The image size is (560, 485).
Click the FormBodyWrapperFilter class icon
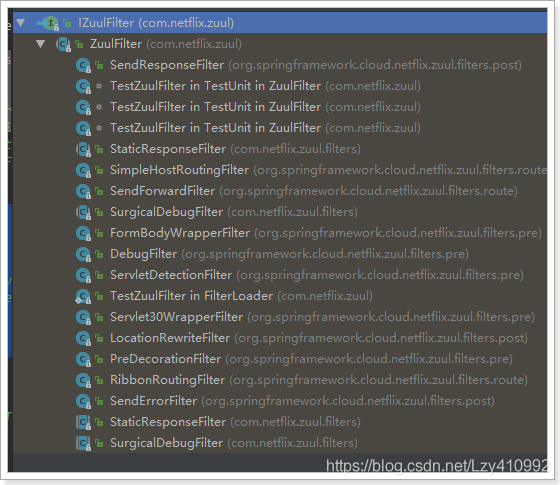(x=83, y=233)
